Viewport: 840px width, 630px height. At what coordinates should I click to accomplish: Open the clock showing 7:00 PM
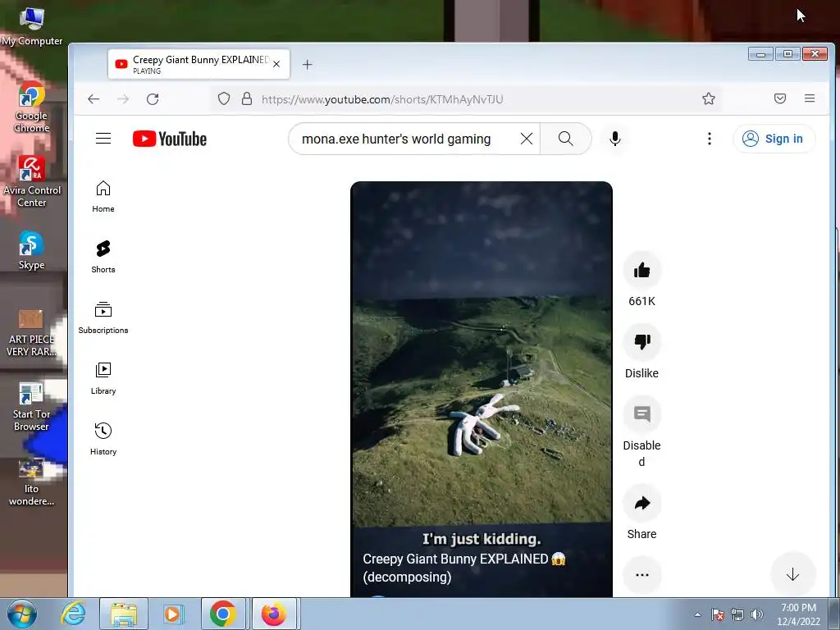[x=798, y=614]
